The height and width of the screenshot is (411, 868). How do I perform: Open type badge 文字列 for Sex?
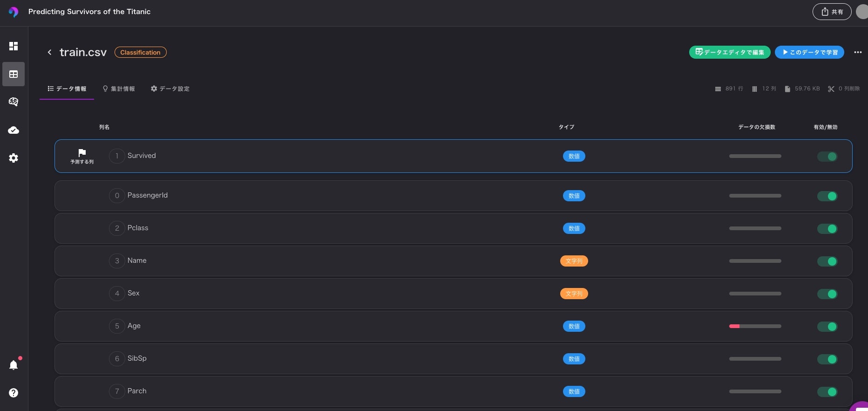[x=574, y=294]
